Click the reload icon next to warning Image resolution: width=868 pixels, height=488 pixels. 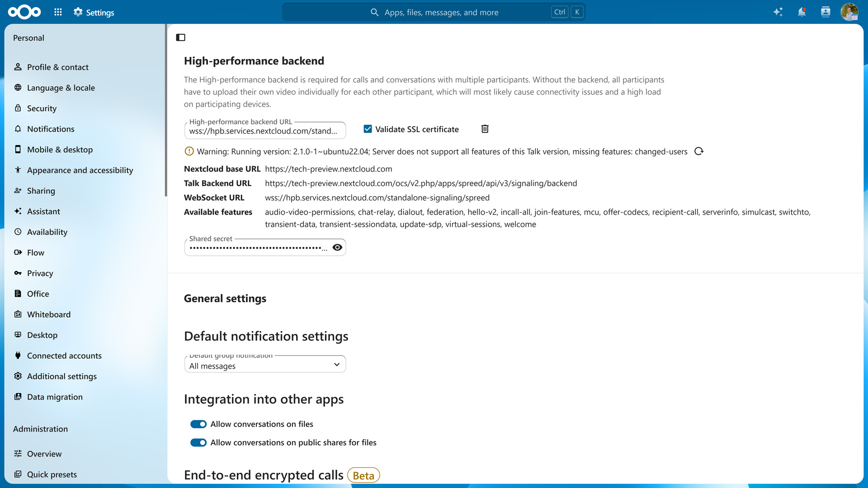click(699, 151)
